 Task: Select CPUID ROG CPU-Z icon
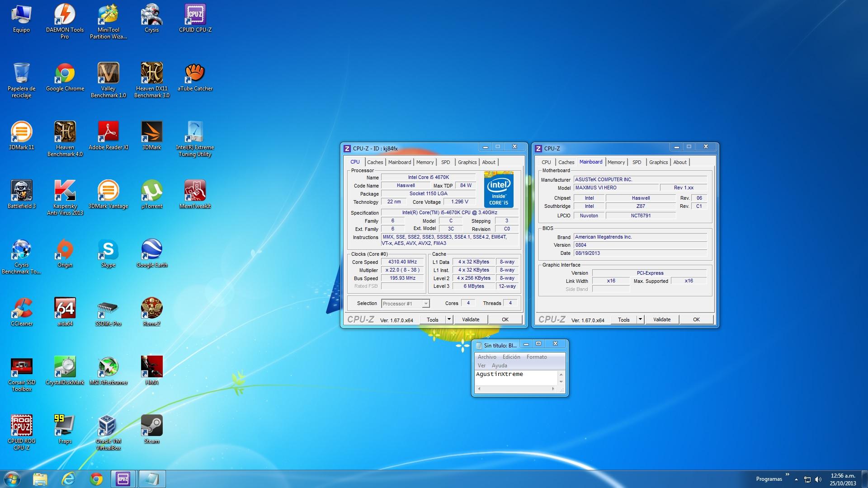pyautogui.click(x=21, y=433)
